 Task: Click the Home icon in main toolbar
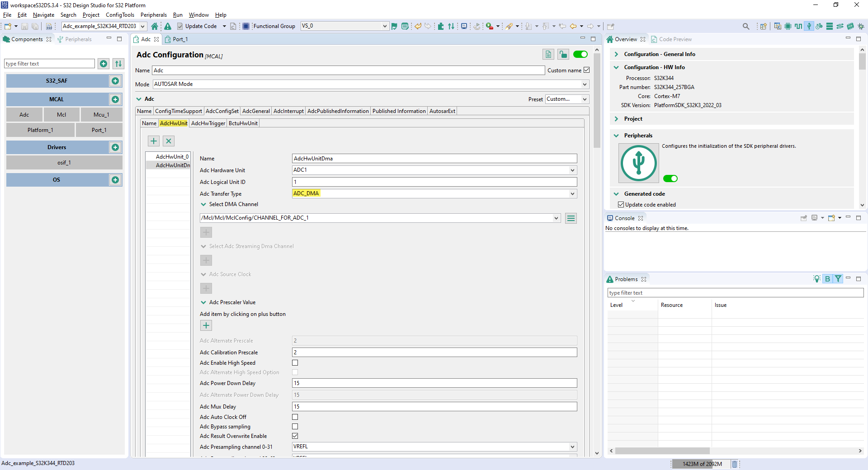coord(155,26)
